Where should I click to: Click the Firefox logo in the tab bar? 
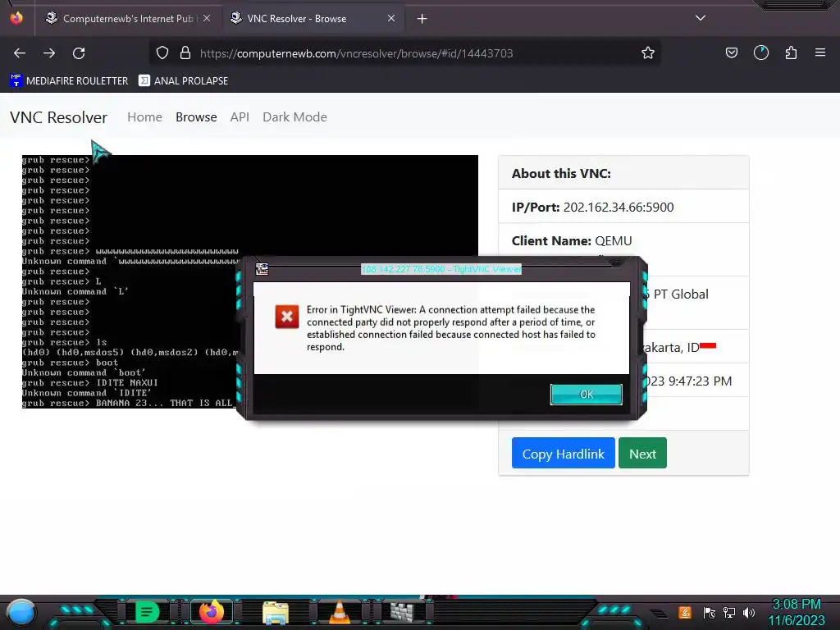tap(16, 18)
